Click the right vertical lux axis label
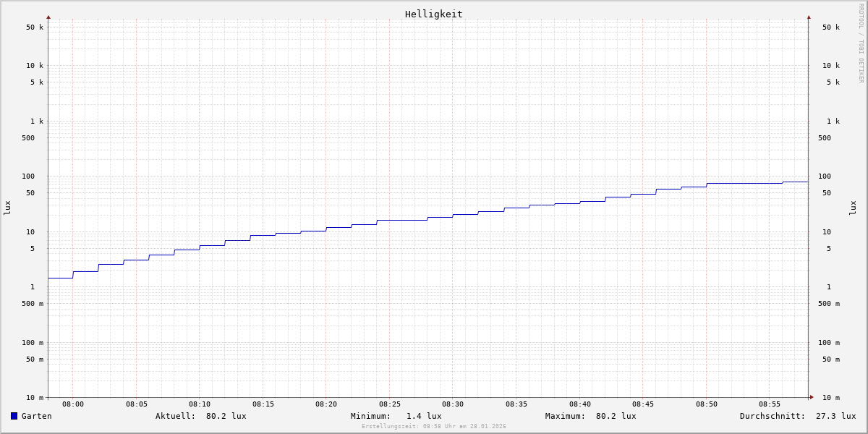 (x=853, y=208)
